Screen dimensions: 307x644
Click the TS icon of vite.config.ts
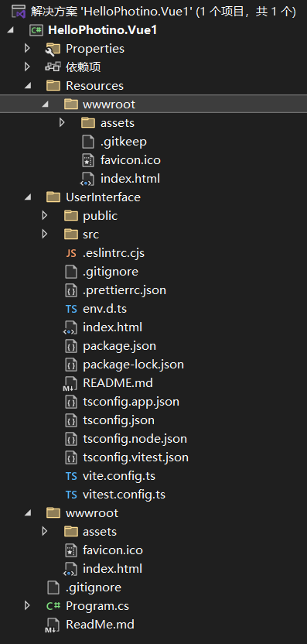tap(71, 476)
